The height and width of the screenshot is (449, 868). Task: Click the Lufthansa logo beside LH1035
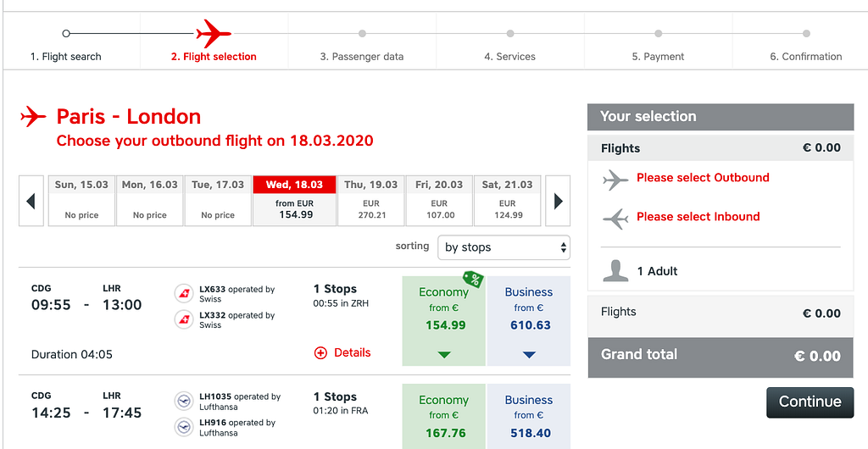[x=182, y=401]
